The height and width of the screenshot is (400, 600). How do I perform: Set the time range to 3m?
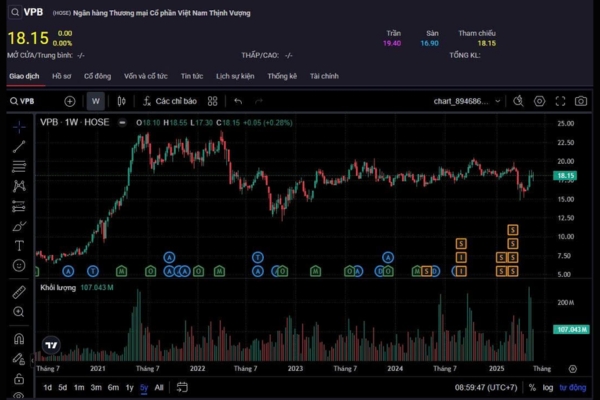(x=96, y=388)
